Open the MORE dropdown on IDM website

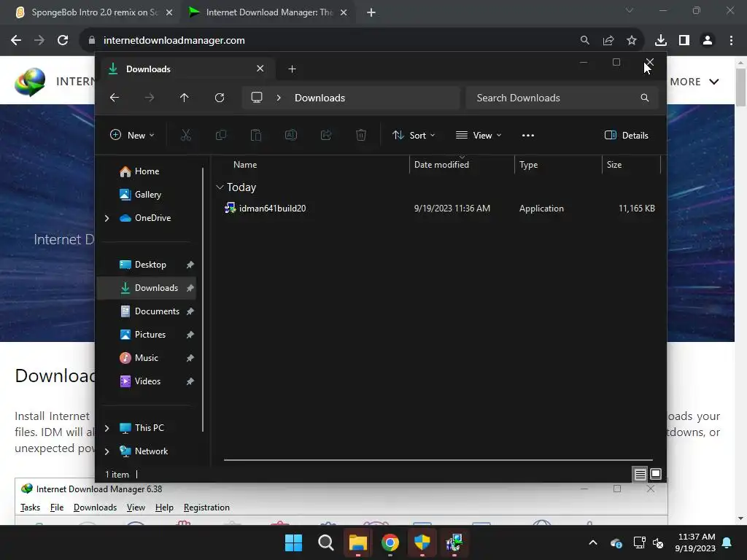point(694,82)
